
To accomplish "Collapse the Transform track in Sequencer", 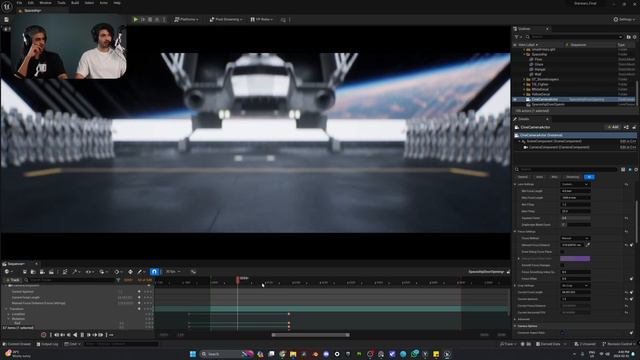I will [6, 309].
